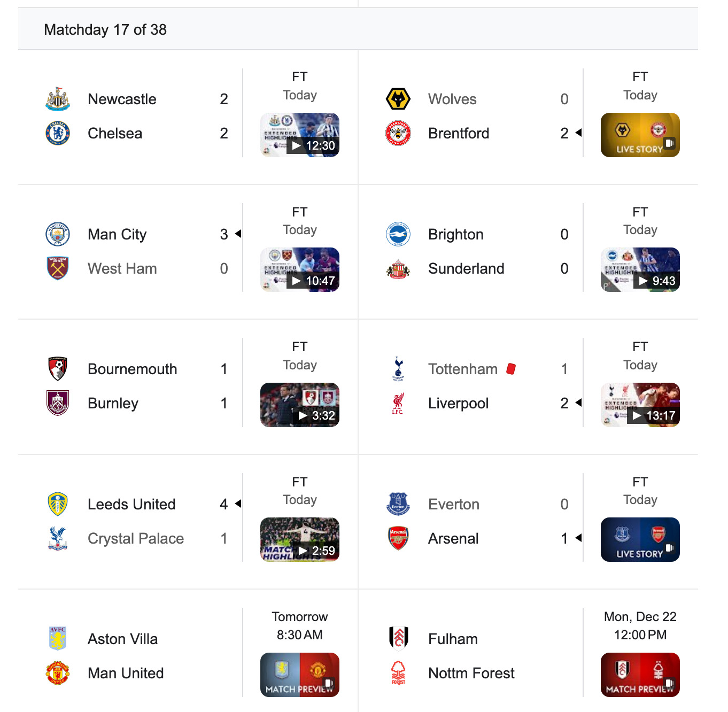Click the Man City club crest
The image size is (728, 712).
58,234
